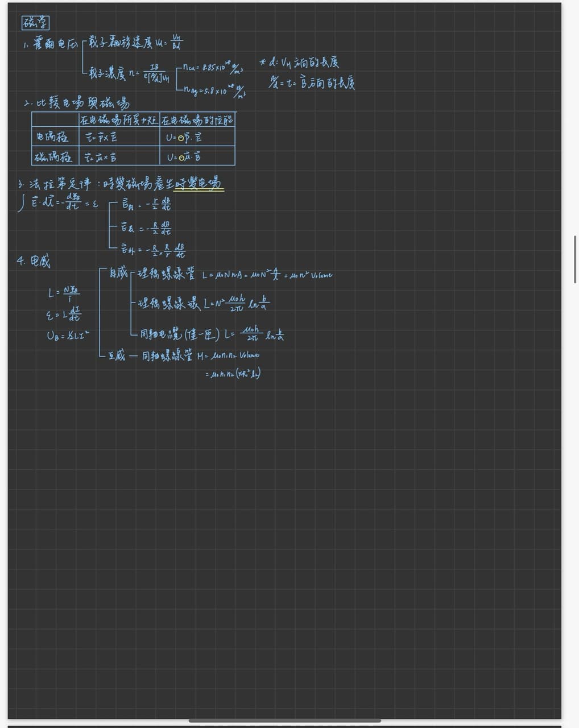The height and width of the screenshot is (728, 579).
Task: Click the 在电磁場的位能 table header
Action: [197, 120]
